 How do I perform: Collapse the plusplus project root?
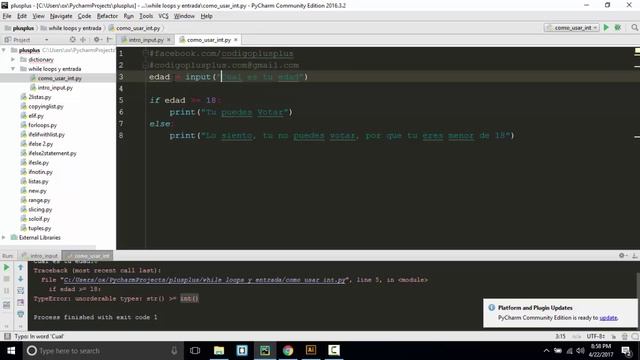tap(4, 50)
